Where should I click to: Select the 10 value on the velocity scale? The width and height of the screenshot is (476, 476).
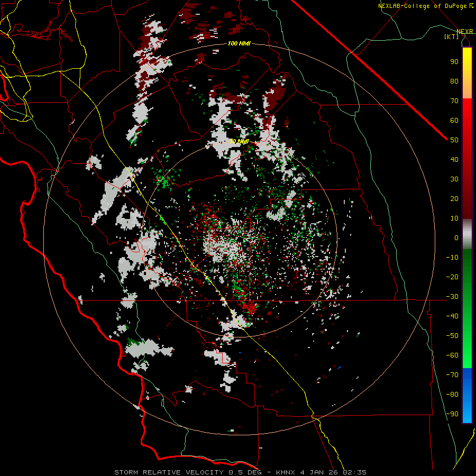[x=454, y=218]
